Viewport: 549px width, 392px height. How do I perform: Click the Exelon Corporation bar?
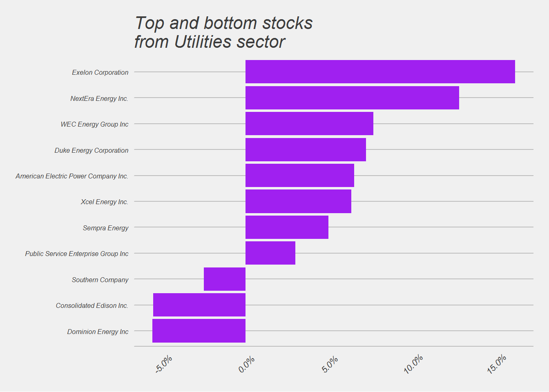380,72
